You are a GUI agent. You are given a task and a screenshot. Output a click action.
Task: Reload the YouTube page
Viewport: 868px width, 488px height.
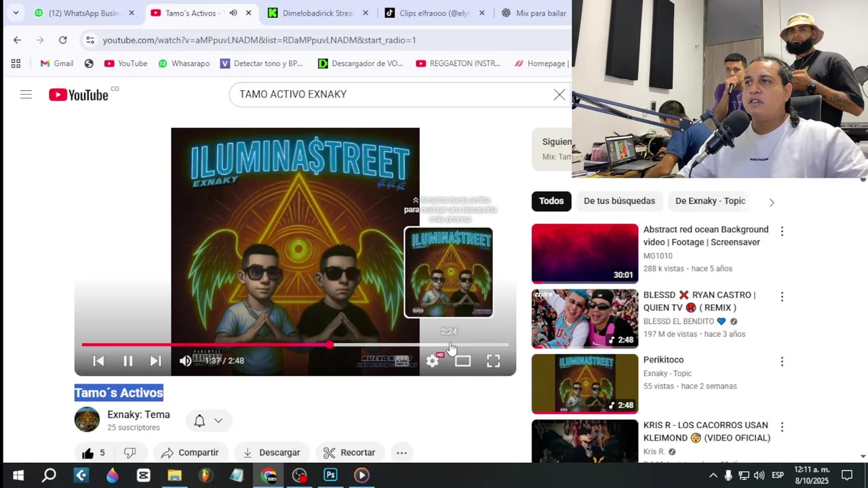coord(62,40)
